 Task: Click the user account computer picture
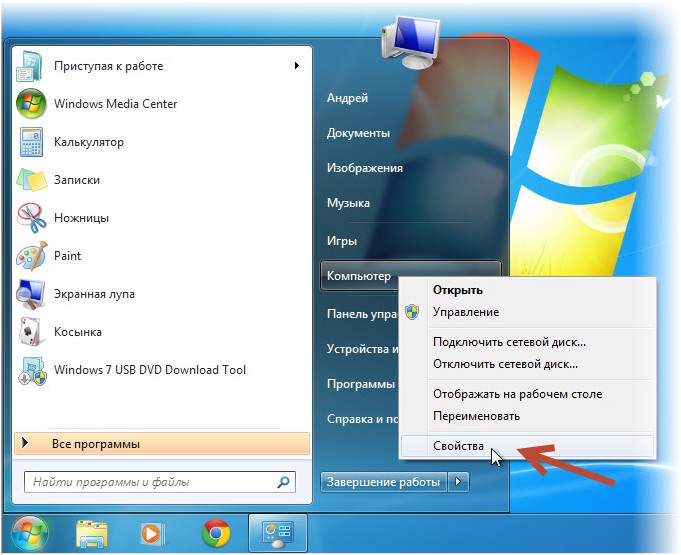click(x=410, y=42)
